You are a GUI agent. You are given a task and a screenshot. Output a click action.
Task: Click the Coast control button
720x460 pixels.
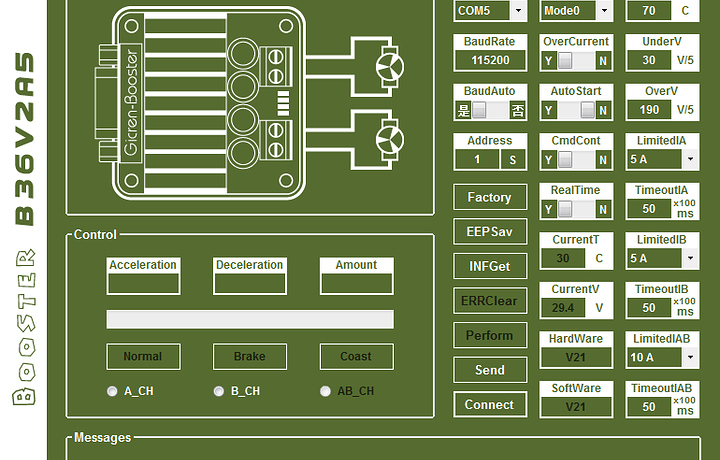(356, 357)
